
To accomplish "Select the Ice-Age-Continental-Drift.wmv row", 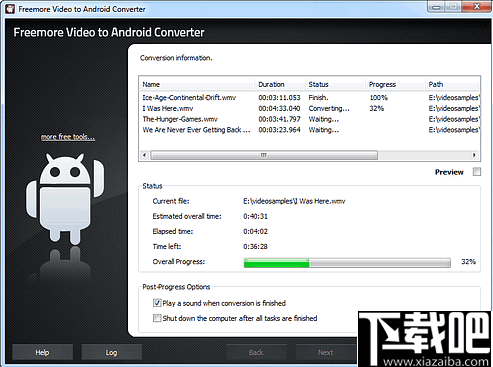I will click(x=310, y=98).
